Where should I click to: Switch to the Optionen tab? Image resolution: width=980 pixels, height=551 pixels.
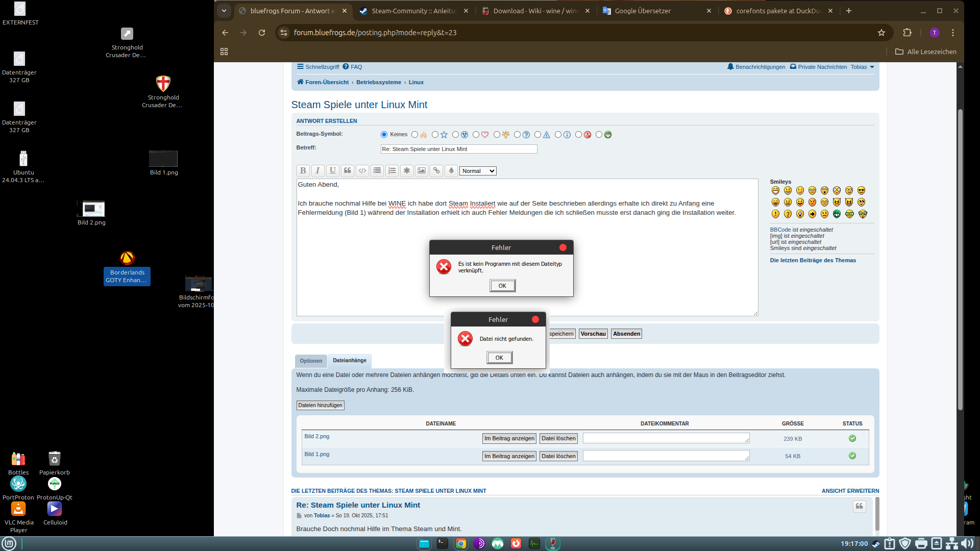click(311, 361)
